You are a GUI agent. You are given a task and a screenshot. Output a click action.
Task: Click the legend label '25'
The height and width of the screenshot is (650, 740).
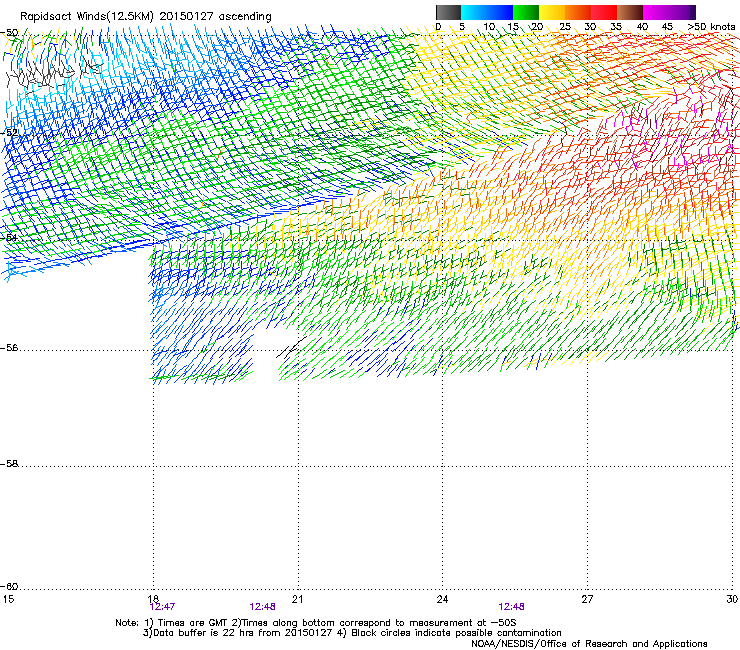pos(565,27)
